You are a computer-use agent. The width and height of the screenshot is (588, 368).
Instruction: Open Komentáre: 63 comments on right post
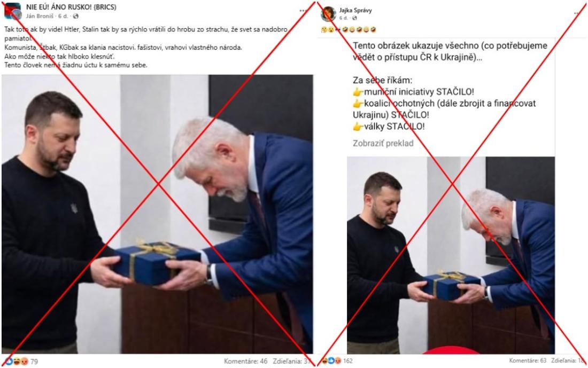point(528,361)
